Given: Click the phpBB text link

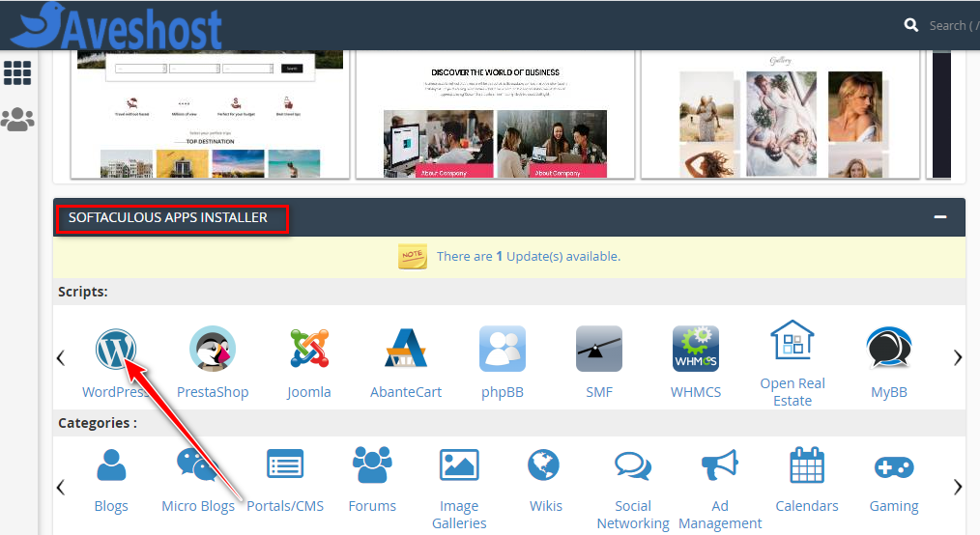Looking at the screenshot, I should tap(503, 392).
